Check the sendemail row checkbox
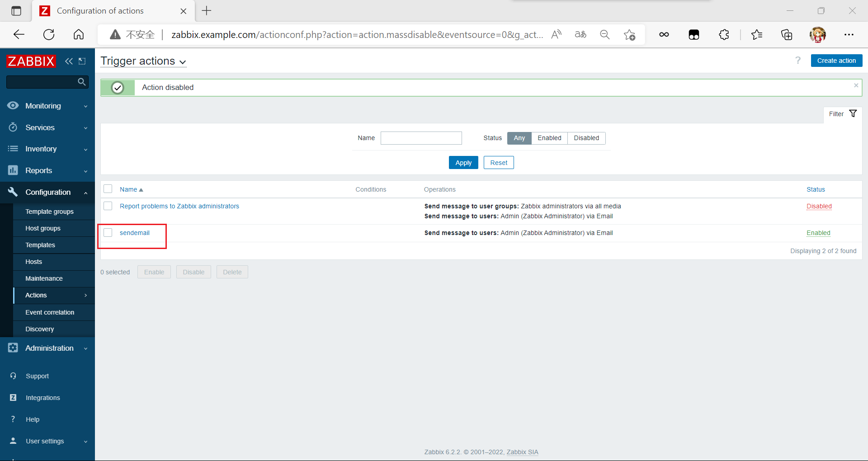The height and width of the screenshot is (461, 868). [x=108, y=233]
